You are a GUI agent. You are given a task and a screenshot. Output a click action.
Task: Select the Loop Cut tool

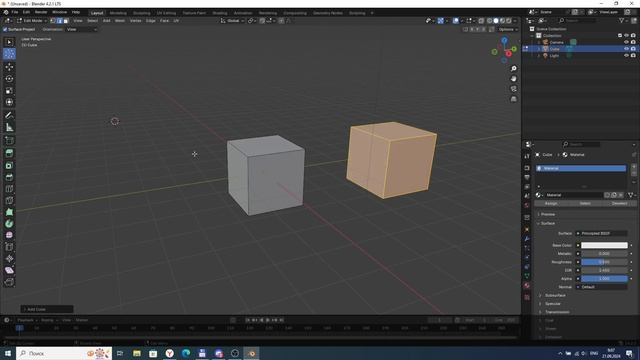pos(9,189)
